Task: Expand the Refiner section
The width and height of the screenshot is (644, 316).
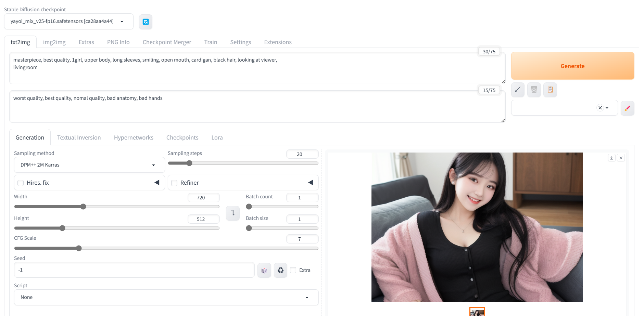Action: [311, 183]
